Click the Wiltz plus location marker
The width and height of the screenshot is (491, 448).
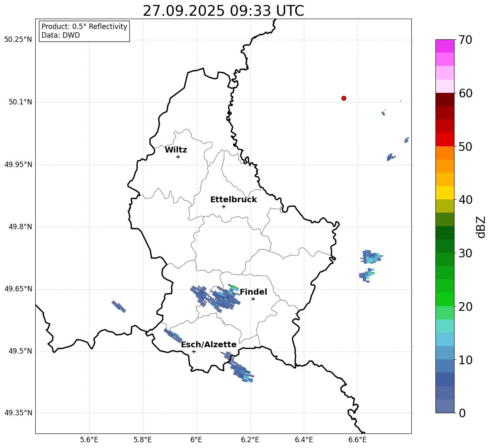[178, 157]
